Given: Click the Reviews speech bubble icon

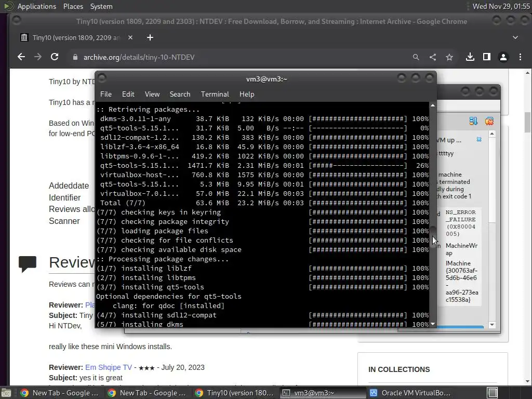Looking at the screenshot, I should point(28,264).
